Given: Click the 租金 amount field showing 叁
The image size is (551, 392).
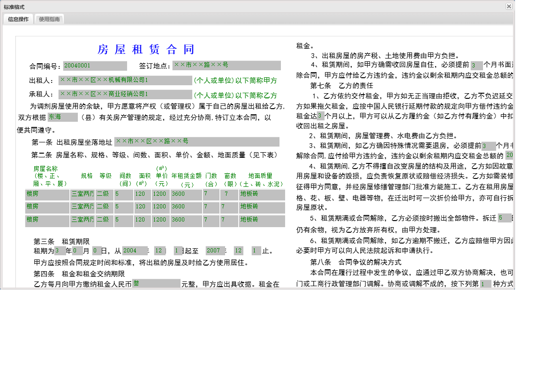Looking at the screenshot, I should click(155, 284).
